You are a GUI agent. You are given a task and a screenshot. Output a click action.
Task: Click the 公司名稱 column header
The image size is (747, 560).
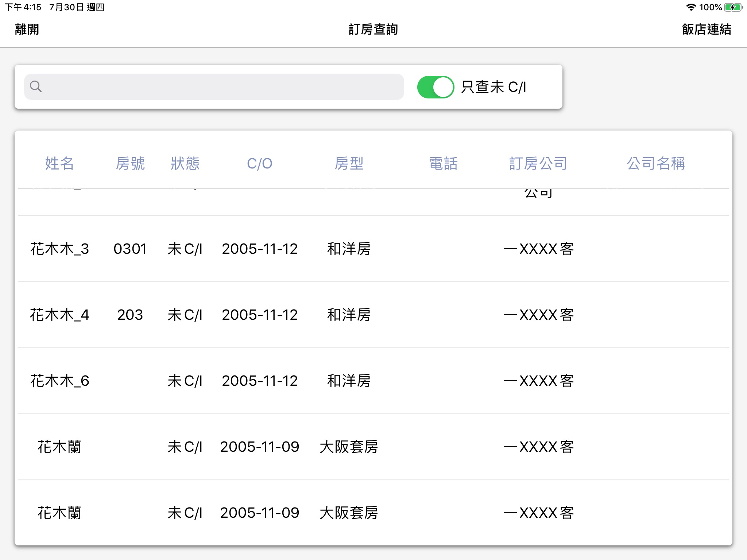click(x=656, y=163)
